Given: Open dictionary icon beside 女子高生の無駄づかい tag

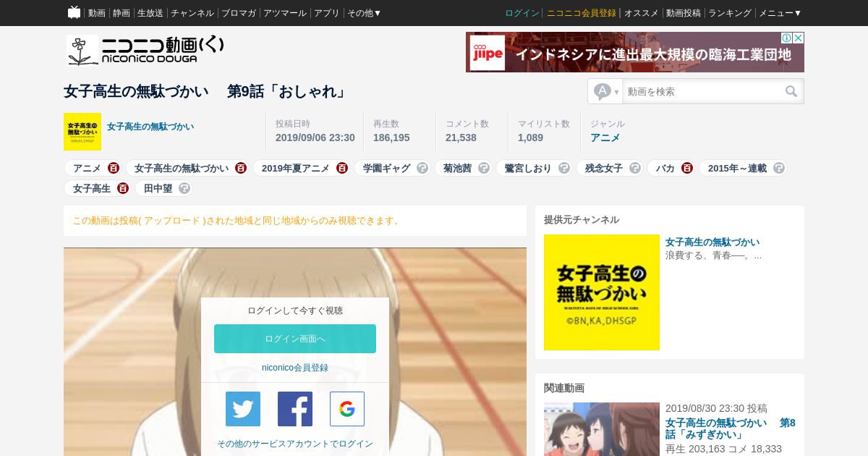Looking at the screenshot, I should pos(241,168).
